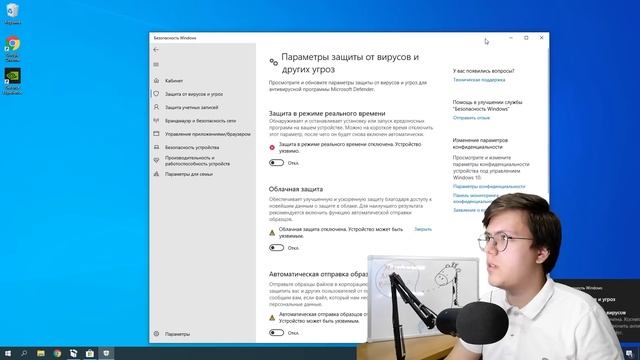The height and width of the screenshot is (360, 640).
Task: Open Microsoft Store from the taskbar
Action: pyautogui.click(x=90, y=353)
